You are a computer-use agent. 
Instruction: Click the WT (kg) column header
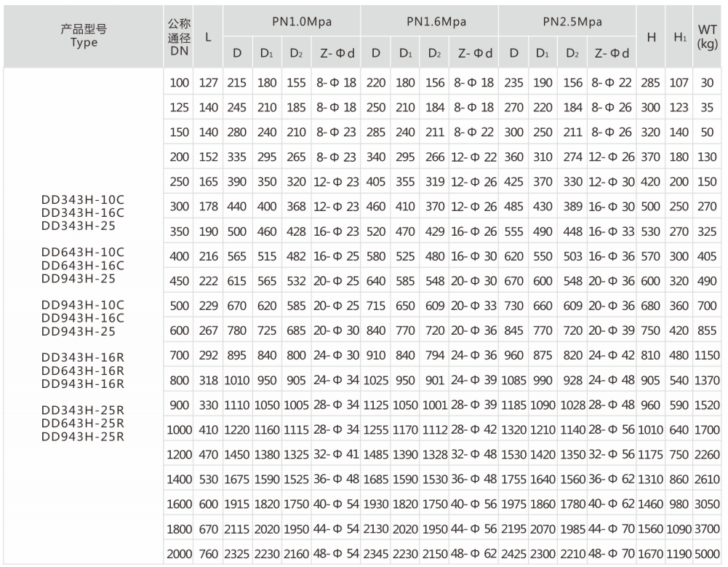pos(707,36)
